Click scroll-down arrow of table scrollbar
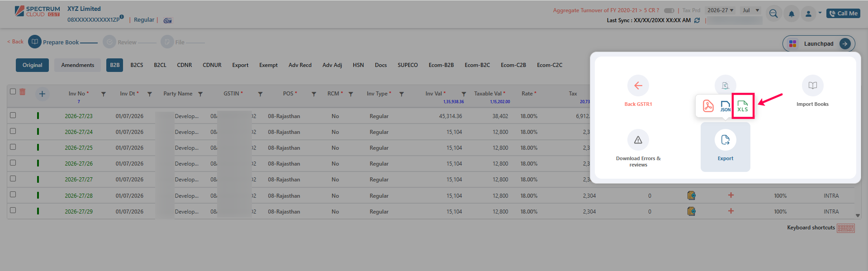 point(858,216)
